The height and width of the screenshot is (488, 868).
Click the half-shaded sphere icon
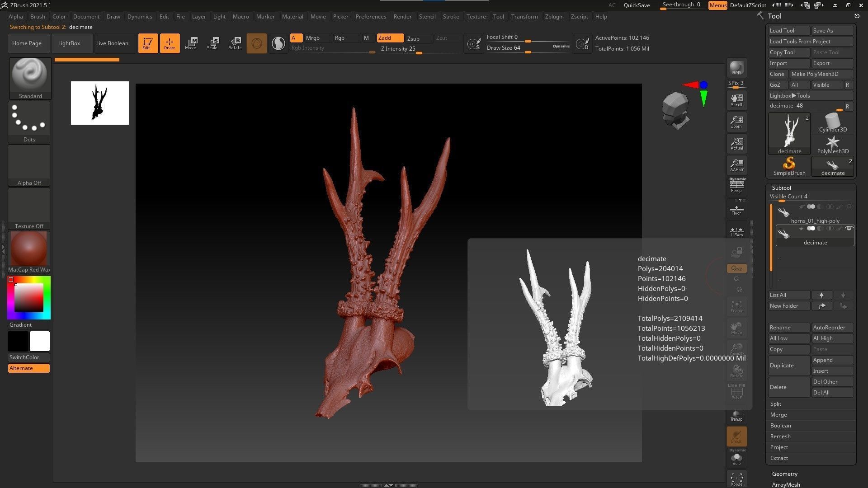click(x=278, y=43)
